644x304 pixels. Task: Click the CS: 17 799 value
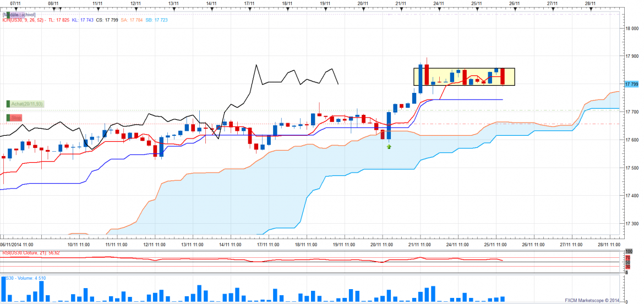pyautogui.click(x=107, y=20)
